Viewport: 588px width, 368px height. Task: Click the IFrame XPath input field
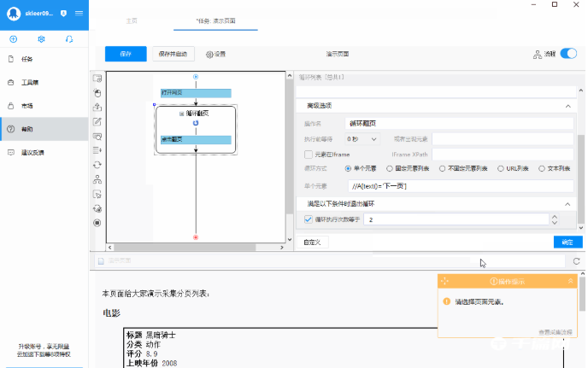pos(503,155)
